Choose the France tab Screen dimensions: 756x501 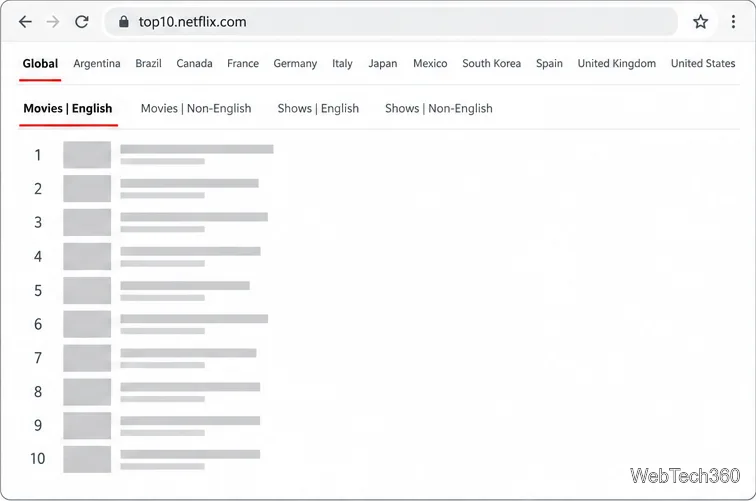point(243,64)
